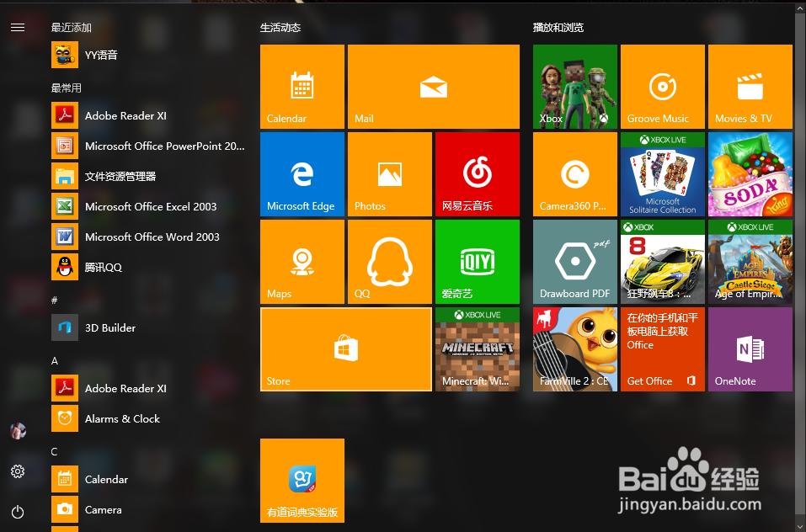This screenshot has width=806, height=532.
Task: Launch Age of Empires Castle Siege tile
Action: coord(750,262)
